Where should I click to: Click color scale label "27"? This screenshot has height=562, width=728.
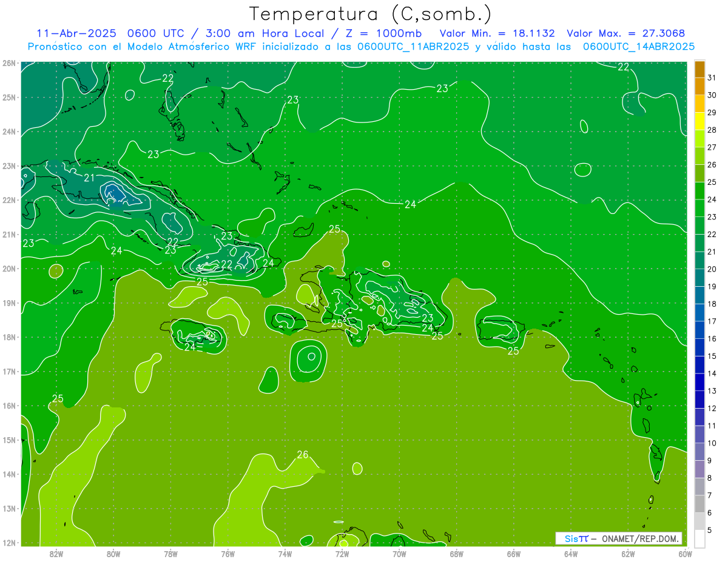pos(712,147)
